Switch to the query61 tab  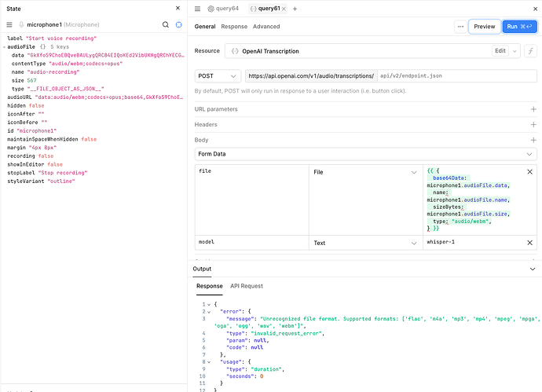[x=266, y=9]
